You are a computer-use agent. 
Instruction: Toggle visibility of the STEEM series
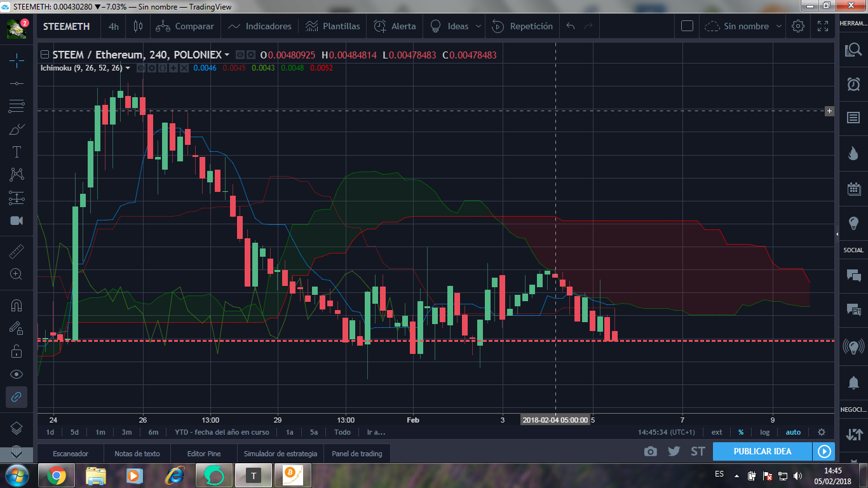(x=240, y=55)
